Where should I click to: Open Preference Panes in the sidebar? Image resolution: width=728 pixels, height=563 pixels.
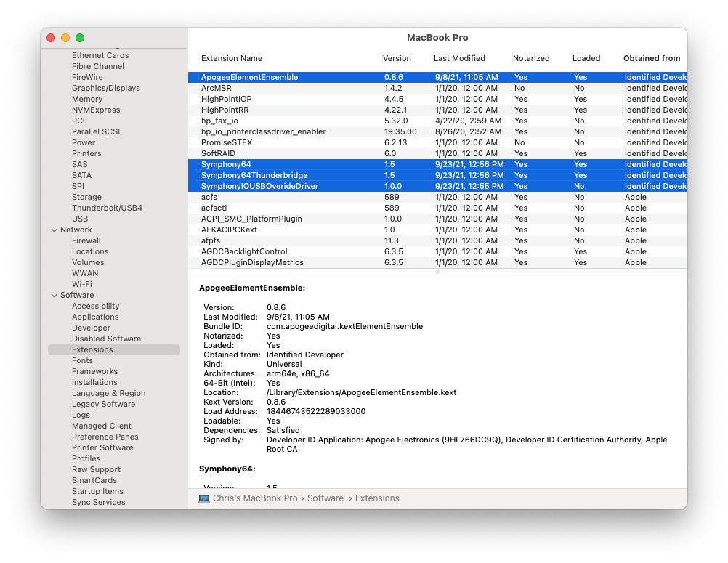(105, 437)
